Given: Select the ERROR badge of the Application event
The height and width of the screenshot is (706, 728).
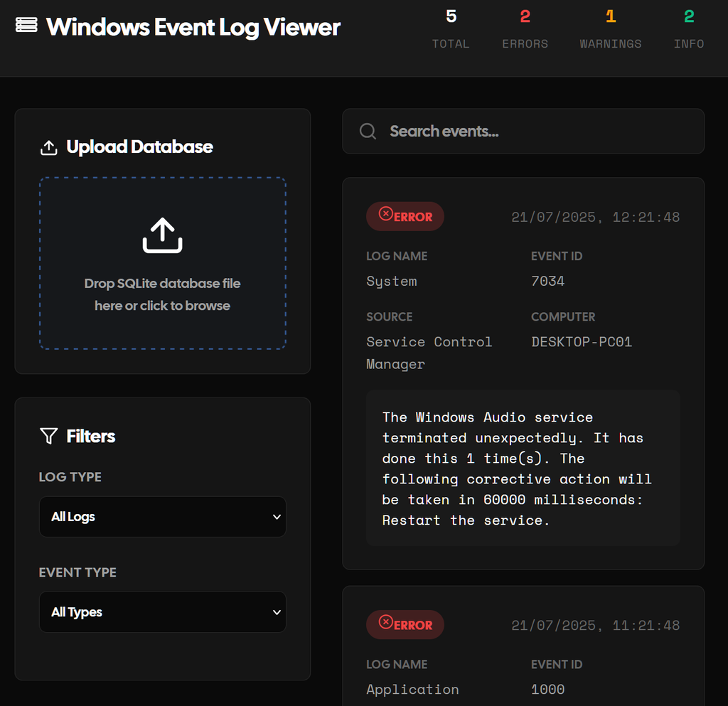Looking at the screenshot, I should 405,625.
